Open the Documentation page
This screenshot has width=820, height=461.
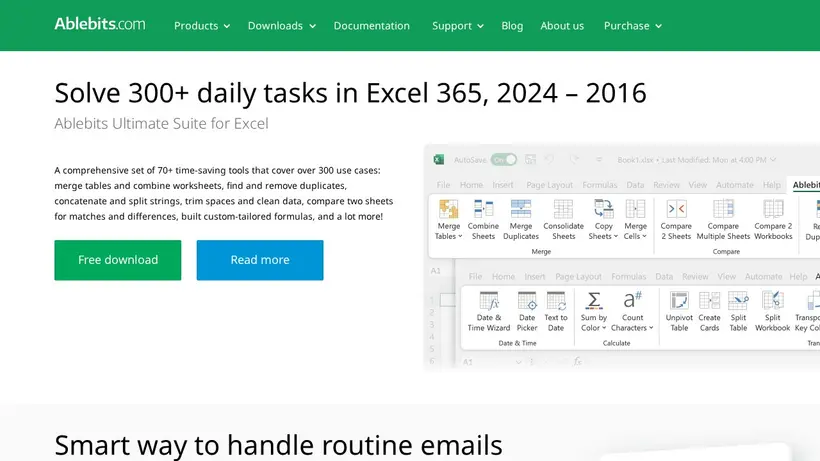click(372, 26)
